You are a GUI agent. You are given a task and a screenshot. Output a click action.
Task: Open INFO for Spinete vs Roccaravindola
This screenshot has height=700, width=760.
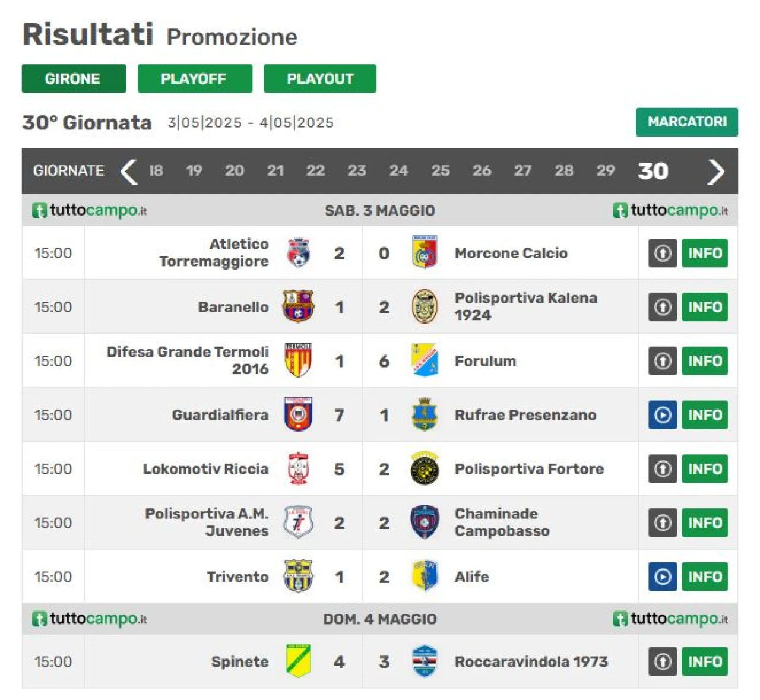click(x=704, y=661)
